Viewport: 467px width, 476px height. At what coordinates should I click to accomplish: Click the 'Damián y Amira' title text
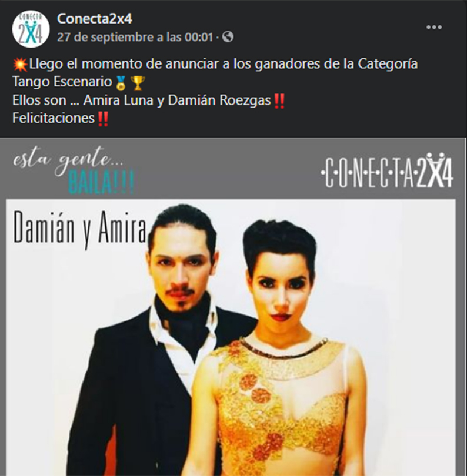pyautogui.click(x=80, y=229)
